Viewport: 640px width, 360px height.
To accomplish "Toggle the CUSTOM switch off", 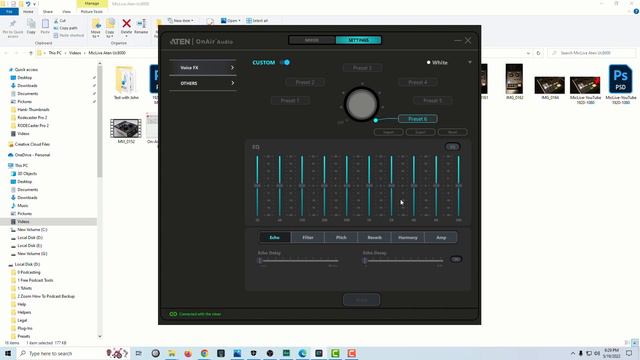I will click(285, 62).
